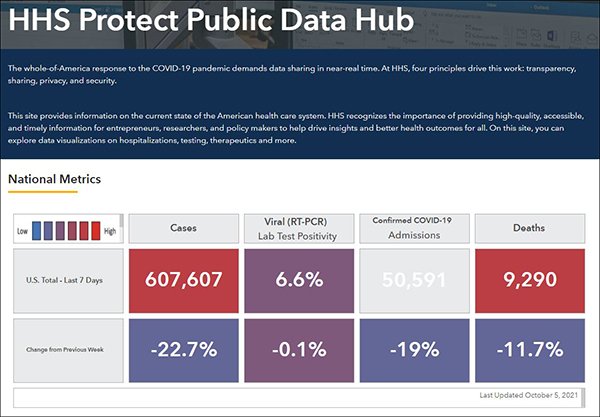Select the Deaths column header
This screenshot has height=417, width=600.
[x=529, y=229]
